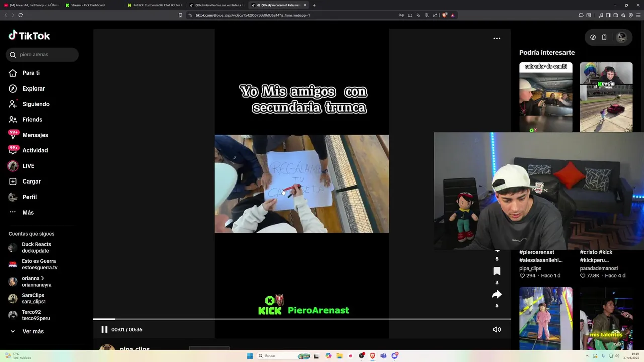644x362 pixels.
Task: Open the pink outfit girl video thumbnail
Action: 545,318
